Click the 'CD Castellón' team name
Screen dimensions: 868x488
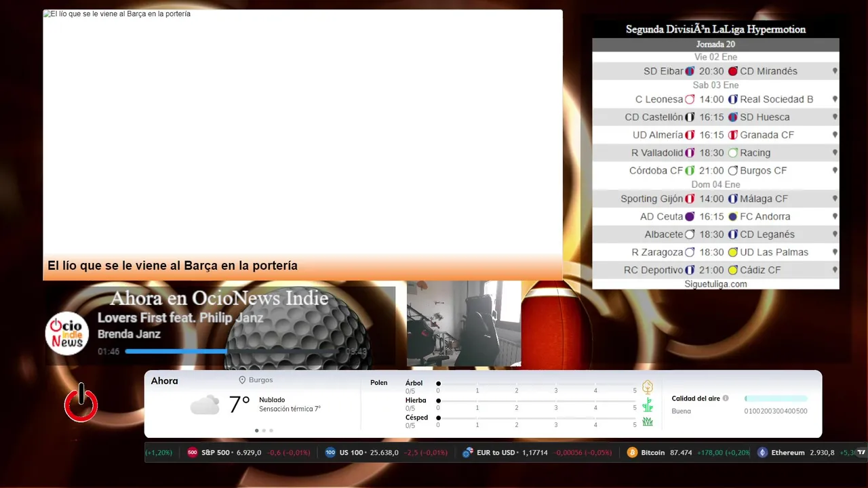[x=654, y=117]
